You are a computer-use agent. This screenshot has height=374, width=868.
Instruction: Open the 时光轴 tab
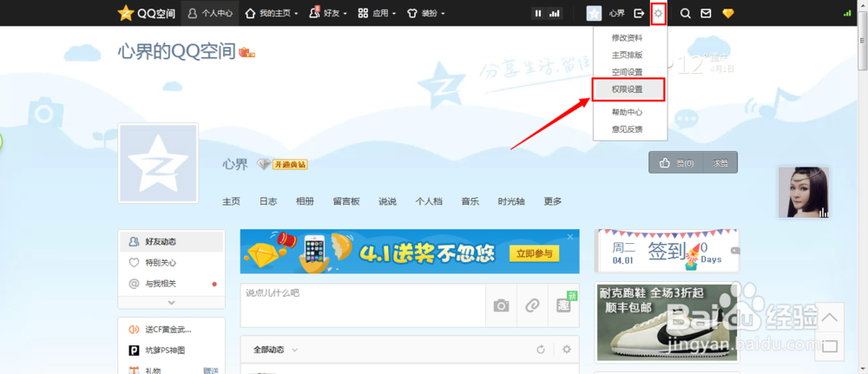pyautogui.click(x=511, y=201)
